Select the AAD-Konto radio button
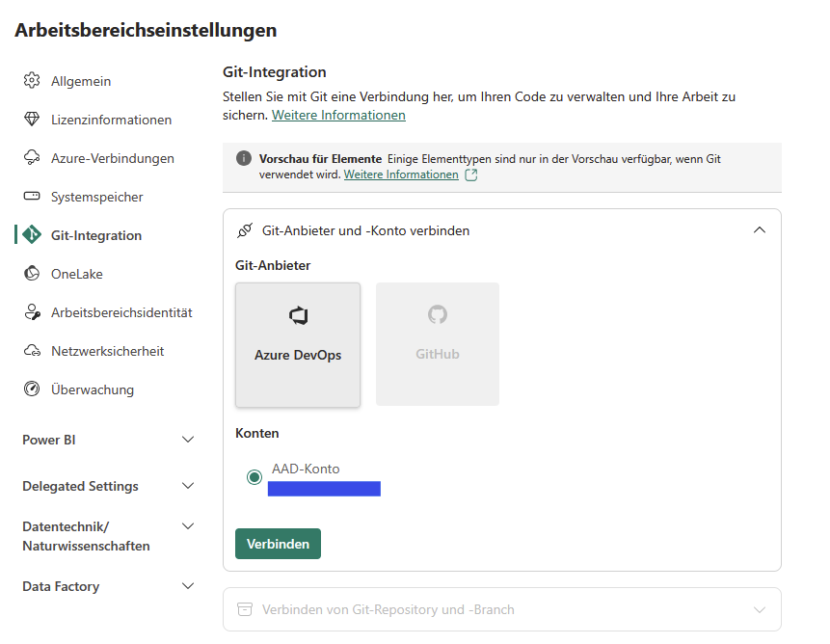Image resolution: width=830 pixels, height=644 pixels. (254, 477)
